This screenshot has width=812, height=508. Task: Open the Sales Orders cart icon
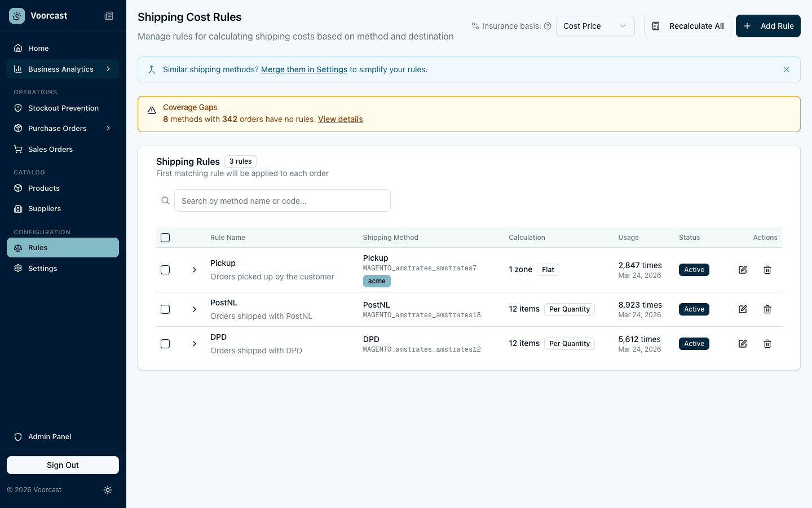click(x=17, y=149)
